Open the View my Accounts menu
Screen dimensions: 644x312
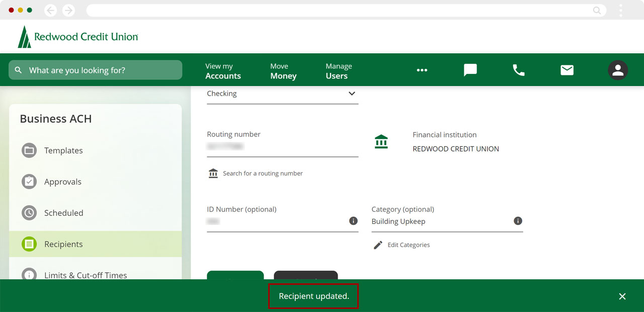pos(223,71)
